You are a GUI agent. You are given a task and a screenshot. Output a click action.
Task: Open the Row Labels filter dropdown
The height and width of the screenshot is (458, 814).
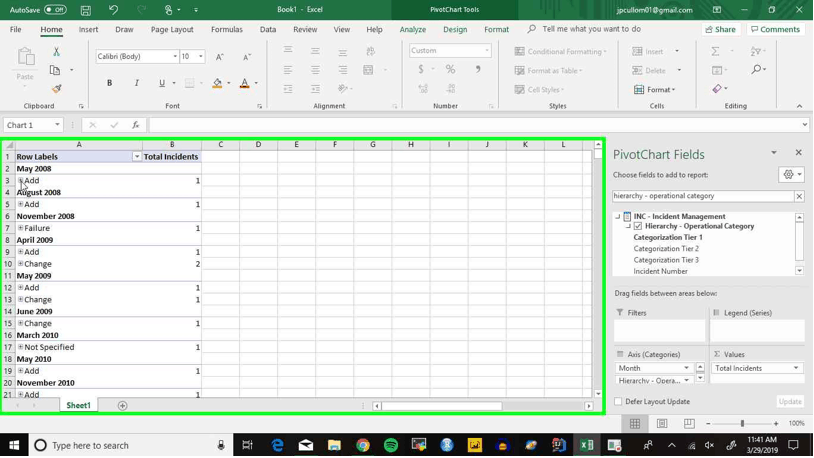(137, 156)
